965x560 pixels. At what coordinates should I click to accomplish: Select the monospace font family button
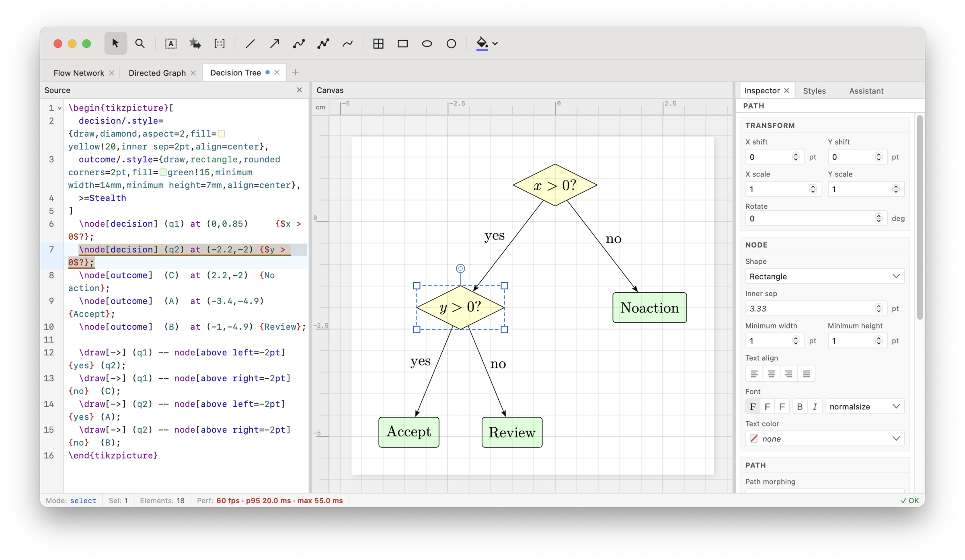[782, 406]
